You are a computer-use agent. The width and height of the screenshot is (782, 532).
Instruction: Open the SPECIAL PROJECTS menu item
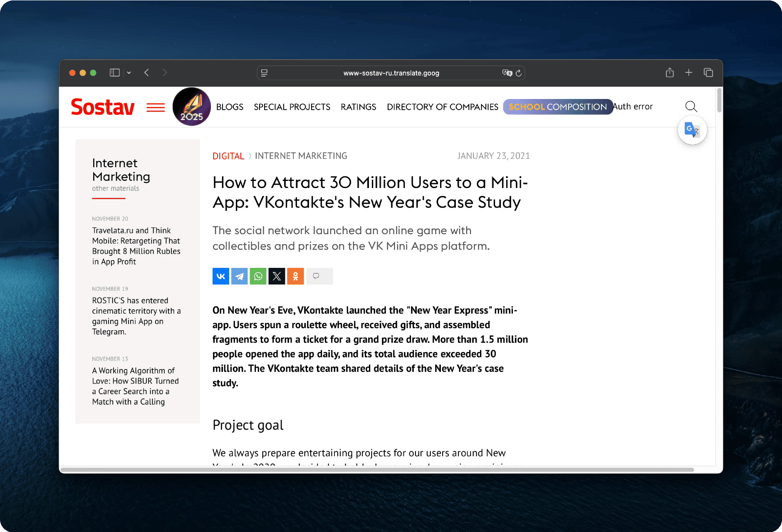(292, 107)
